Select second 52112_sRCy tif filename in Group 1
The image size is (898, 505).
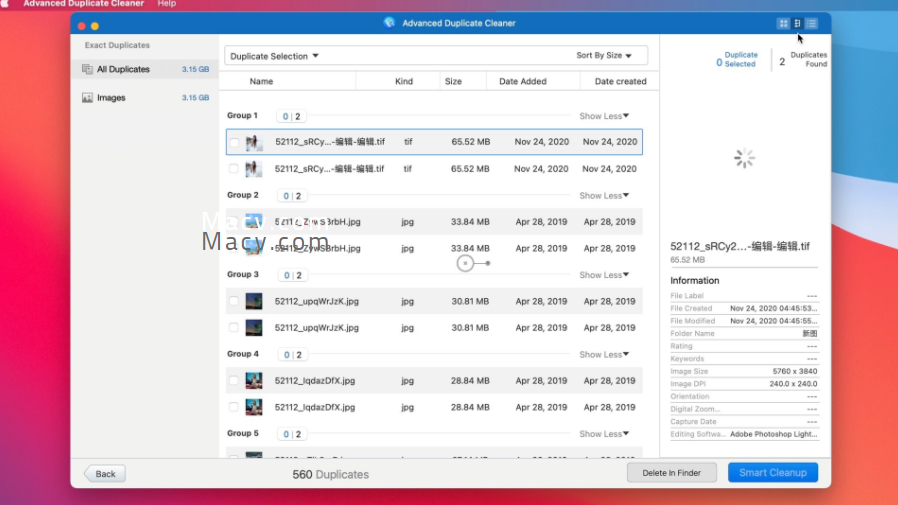point(329,169)
